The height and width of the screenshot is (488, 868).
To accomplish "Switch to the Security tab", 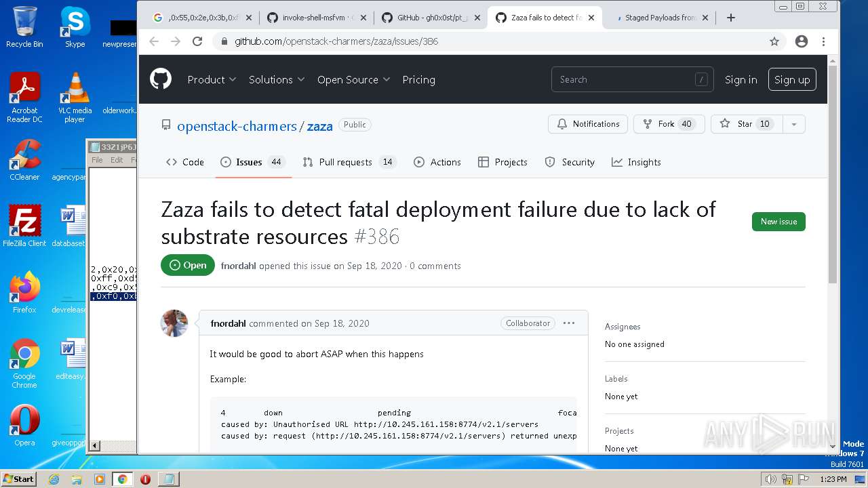I will pyautogui.click(x=570, y=162).
